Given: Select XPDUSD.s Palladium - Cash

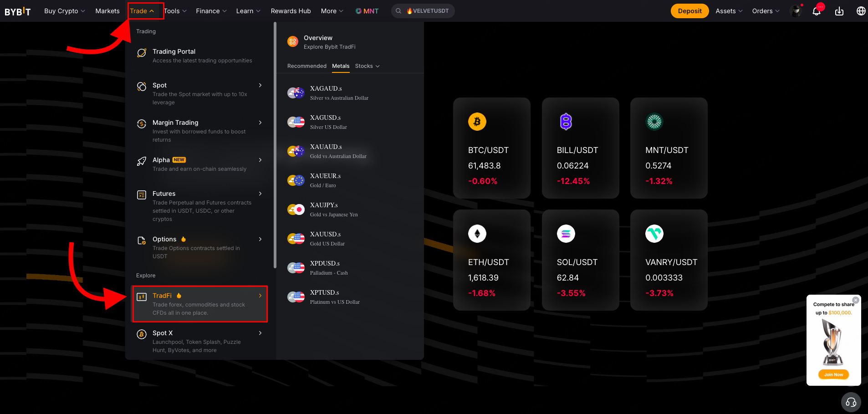Looking at the screenshot, I should coord(350,268).
